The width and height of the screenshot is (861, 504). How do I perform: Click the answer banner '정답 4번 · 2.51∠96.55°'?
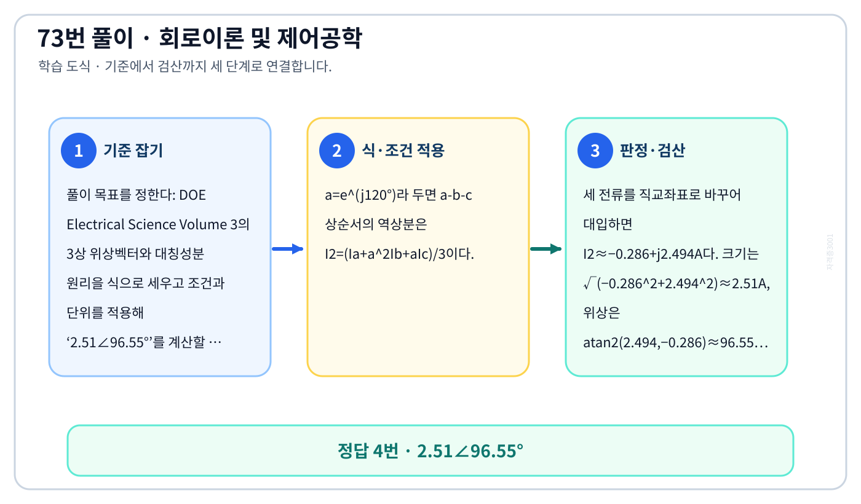(430, 451)
